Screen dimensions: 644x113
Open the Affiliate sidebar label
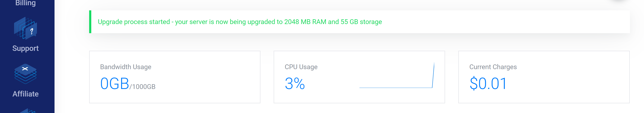(25, 94)
